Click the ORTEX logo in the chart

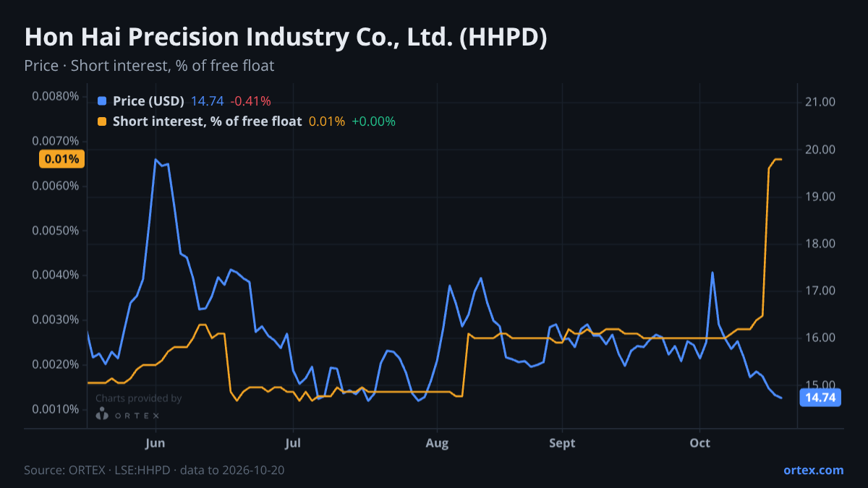[x=128, y=414]
